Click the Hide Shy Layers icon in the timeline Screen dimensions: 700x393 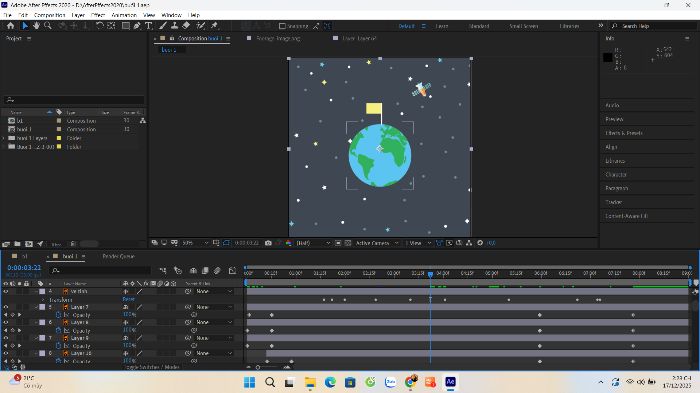pyautogui.click(x=193, y=271)
